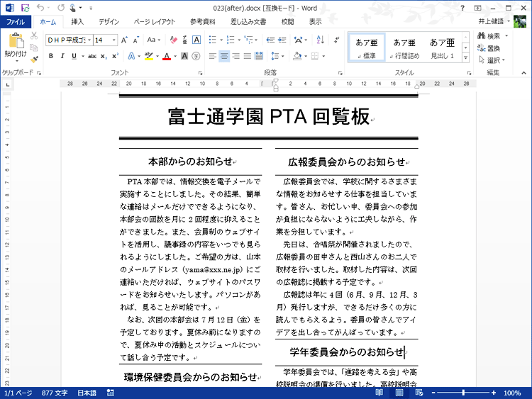The image size is (532, 399).
Task: Open the font name dropdown
Action: 89,40
